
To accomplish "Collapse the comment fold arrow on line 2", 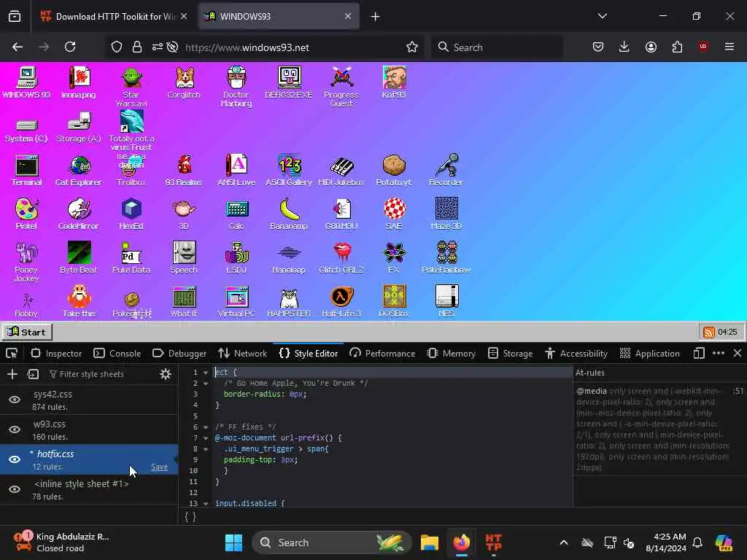I will [x=206, y=384].
